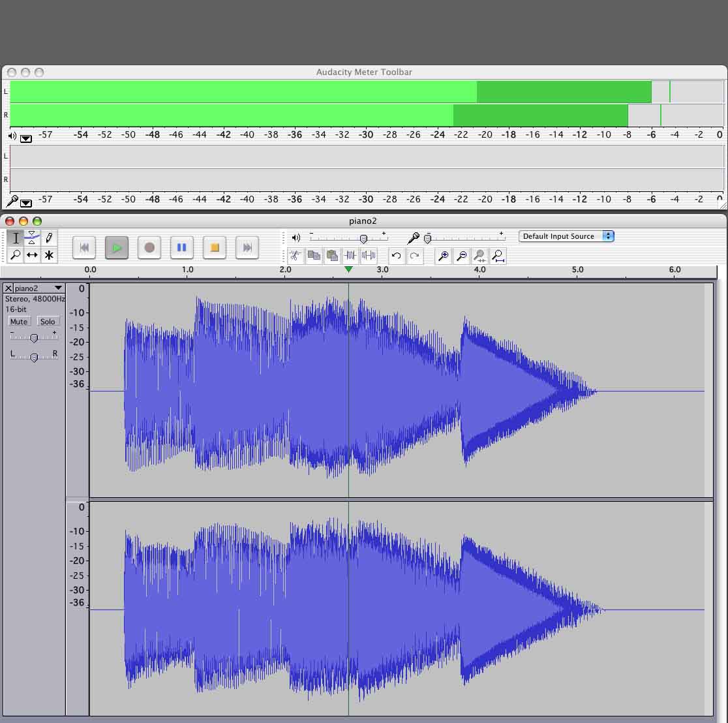This screenshot has height=723, width=728.
Task: Click the green playhead marker on timeline
Action: click(x=348, y=269)
